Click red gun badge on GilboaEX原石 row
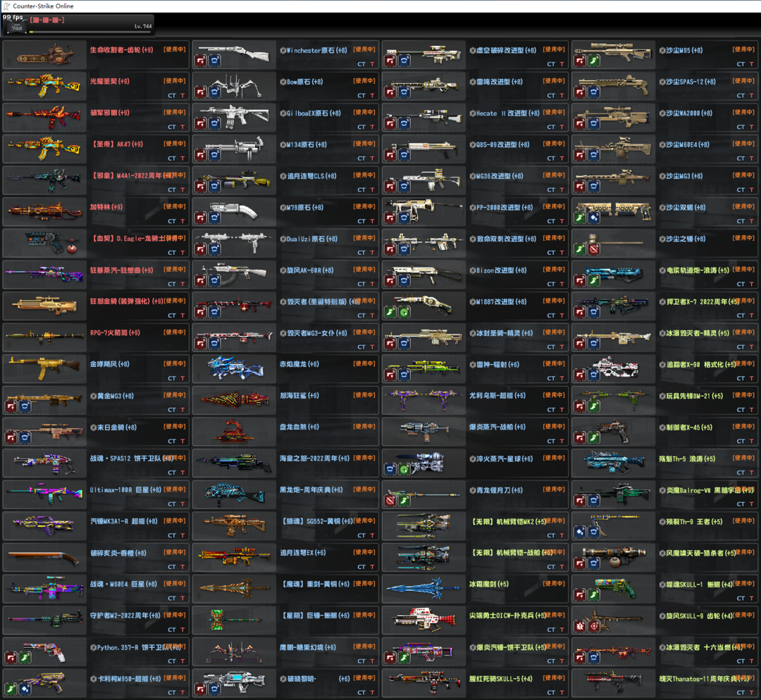Image resolution: width=761 pixels, height=700 pixels. coord(201,124)
